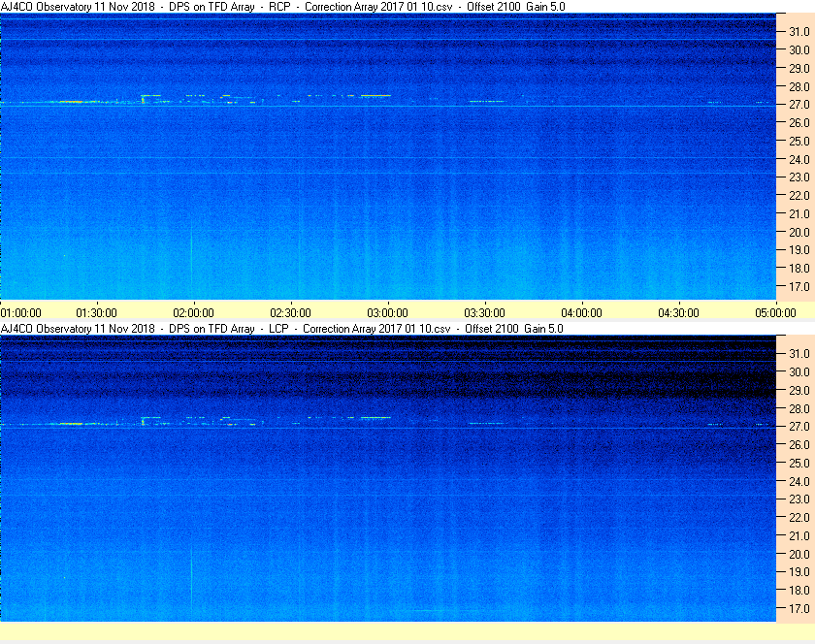Click the 20.0 frequency label in RCP panel
This screenshot has height=644, width=815.
point(799,232)
